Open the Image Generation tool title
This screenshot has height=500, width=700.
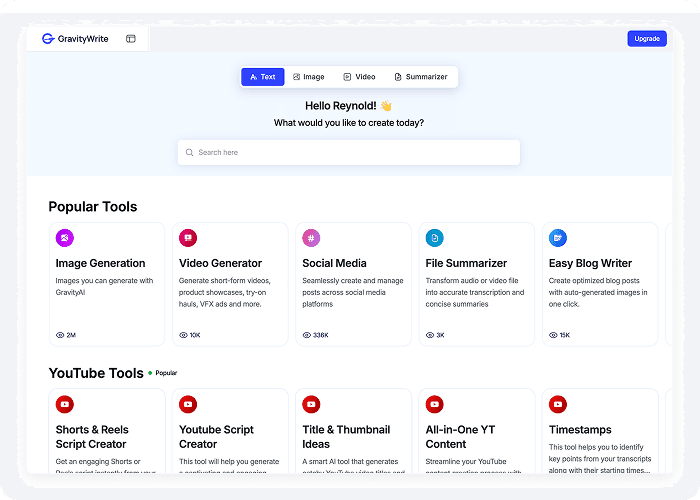[100, 263]
